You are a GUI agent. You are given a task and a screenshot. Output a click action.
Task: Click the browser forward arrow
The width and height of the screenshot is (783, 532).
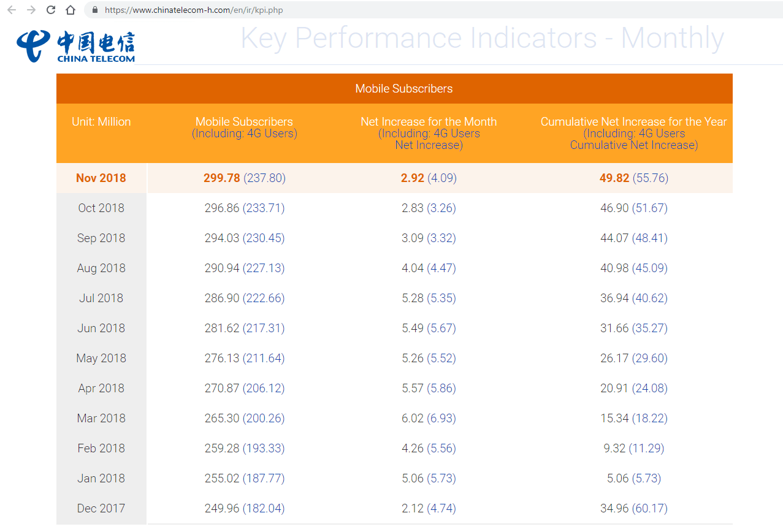pyautogui.click(x=31, y=10)
